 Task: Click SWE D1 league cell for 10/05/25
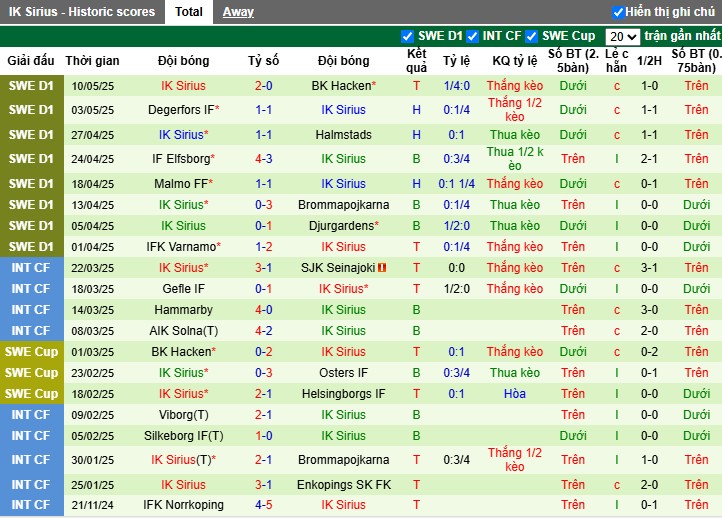[31, 86]
